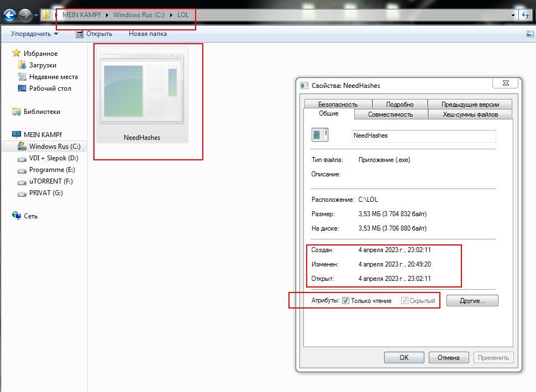Click the icon in the properties title bar
Screen dimensions: 536x392
pyautogui.click(x=304, y=86)
